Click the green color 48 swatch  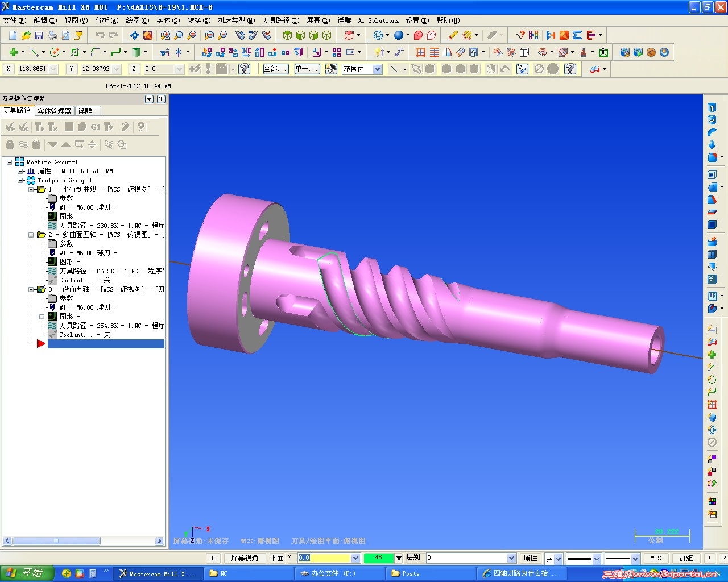pyautogui.click(x=379, y=558)
